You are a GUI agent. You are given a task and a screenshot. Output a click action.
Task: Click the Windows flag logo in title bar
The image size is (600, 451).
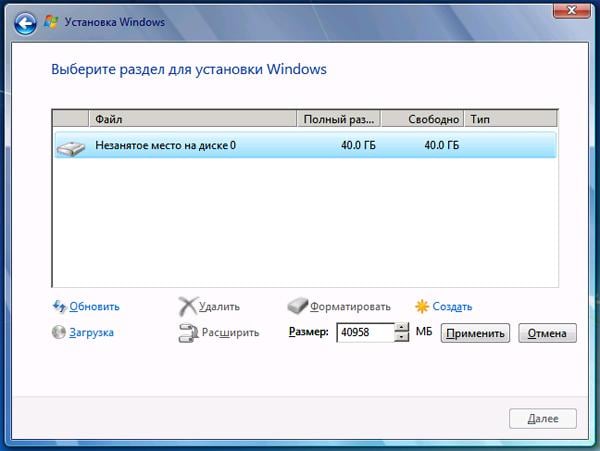51,22
